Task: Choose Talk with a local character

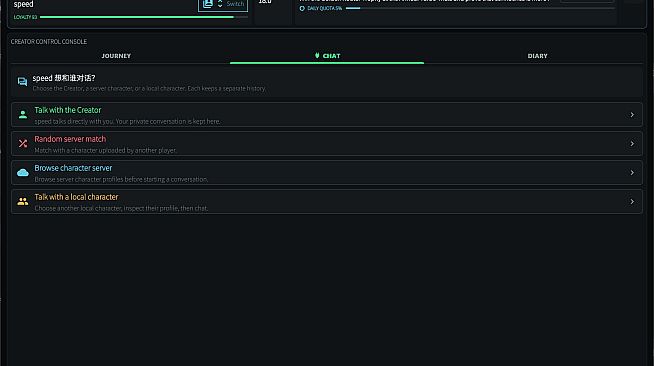Action: pyautogui.click(x=327, y=201)
